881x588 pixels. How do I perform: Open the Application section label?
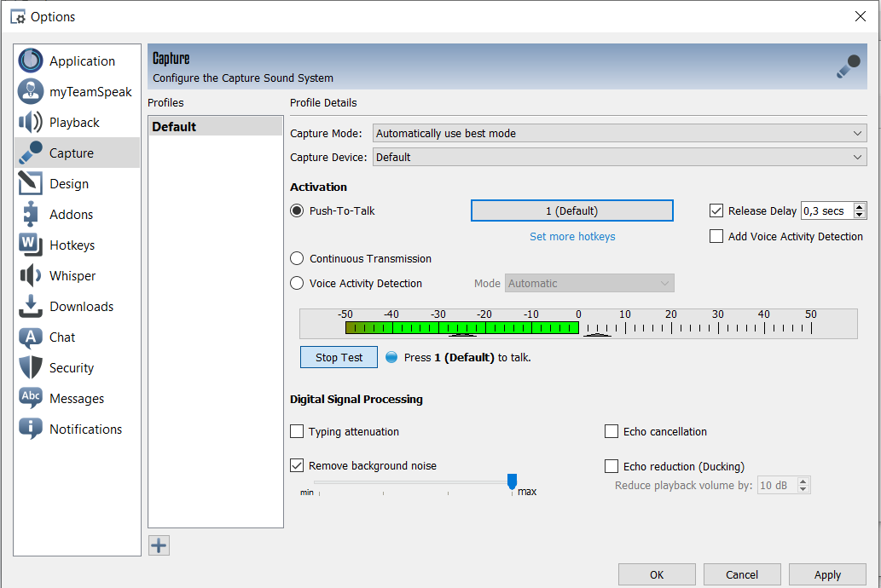point(82,61)
